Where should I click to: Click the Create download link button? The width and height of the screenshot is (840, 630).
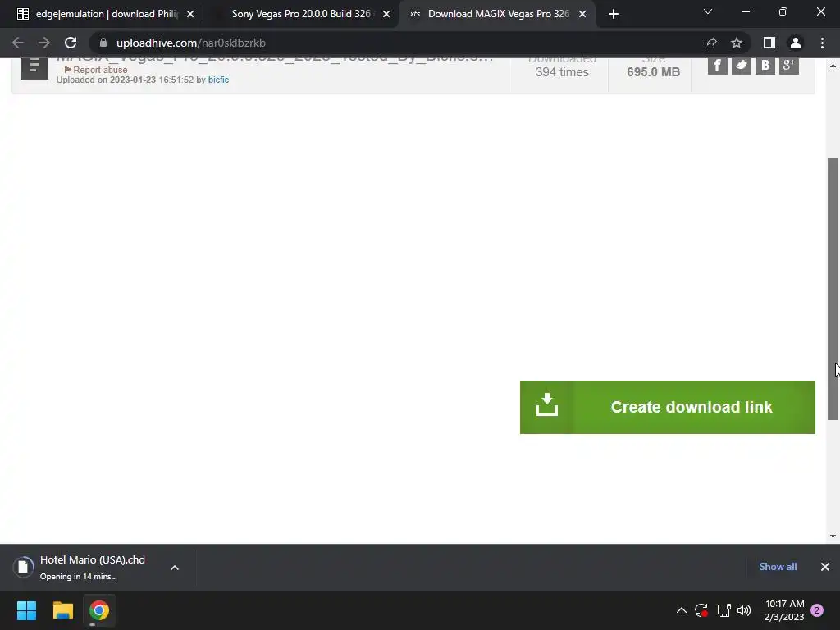point(667,407)
